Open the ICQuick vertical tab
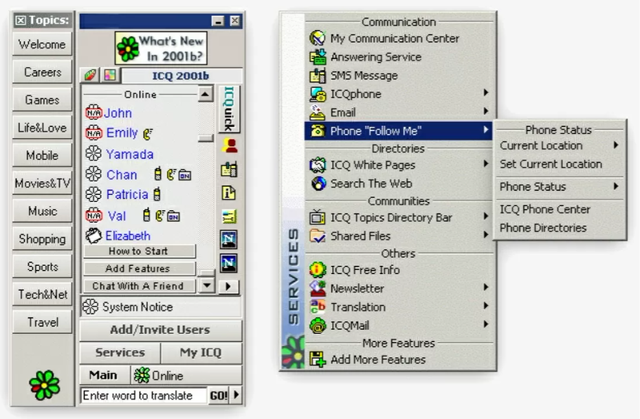Viewport: 640px width, 419px height. 229,109
